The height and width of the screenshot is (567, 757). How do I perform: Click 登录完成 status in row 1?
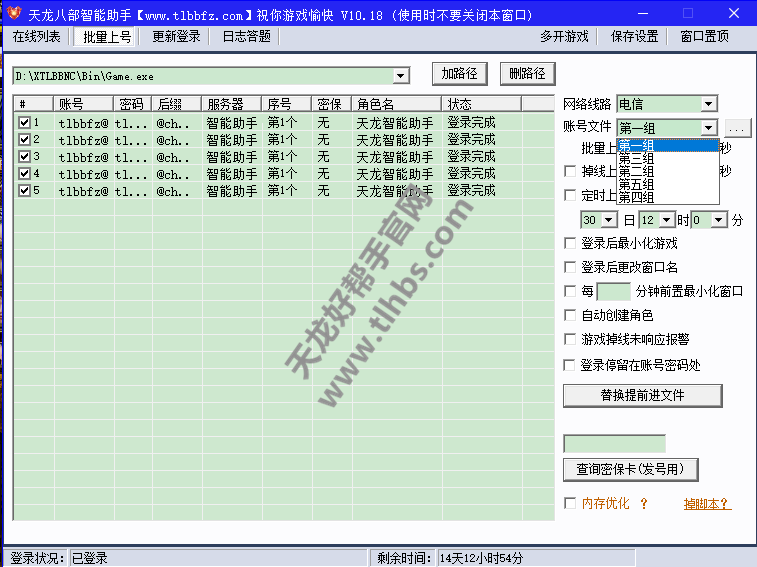coord(471,123)
